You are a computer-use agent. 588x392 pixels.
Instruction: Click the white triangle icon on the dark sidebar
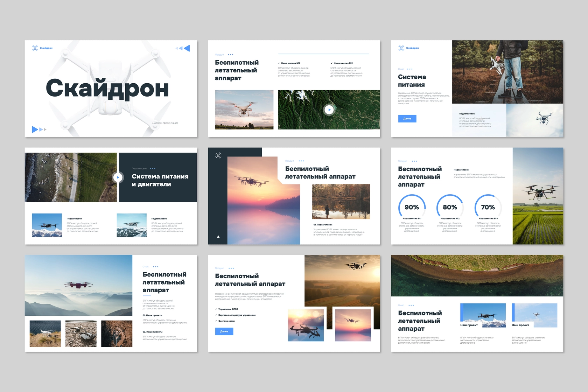coord(219,236)
